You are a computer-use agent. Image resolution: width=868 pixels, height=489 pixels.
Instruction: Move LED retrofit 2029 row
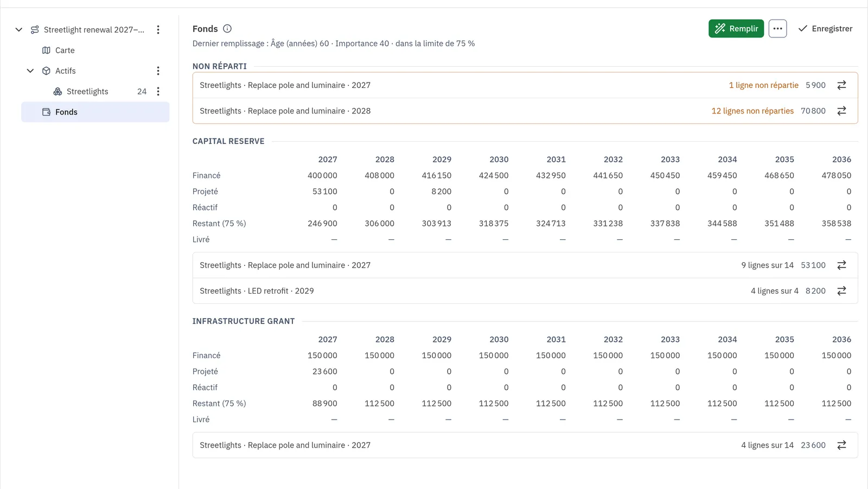(841, 291)
